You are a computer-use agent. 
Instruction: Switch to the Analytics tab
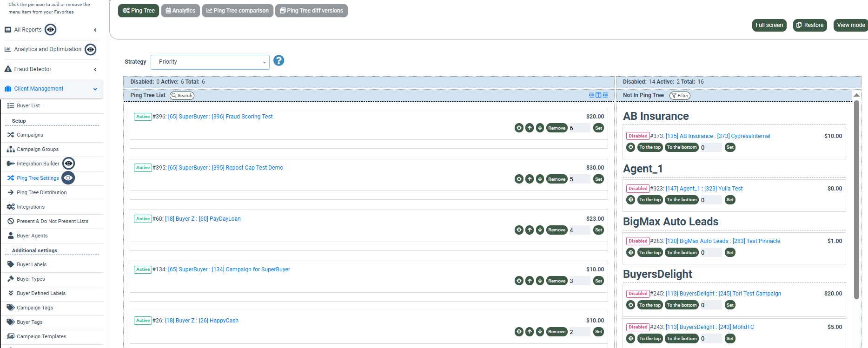(x=180, y=11)
